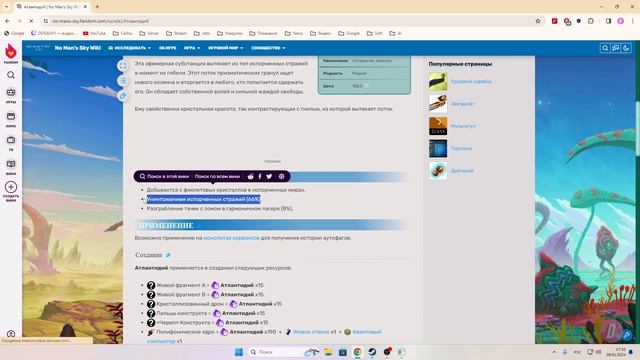Screen dimensions: 640x360
Task: Open YouTube bookmark
Action: point(94,33)
